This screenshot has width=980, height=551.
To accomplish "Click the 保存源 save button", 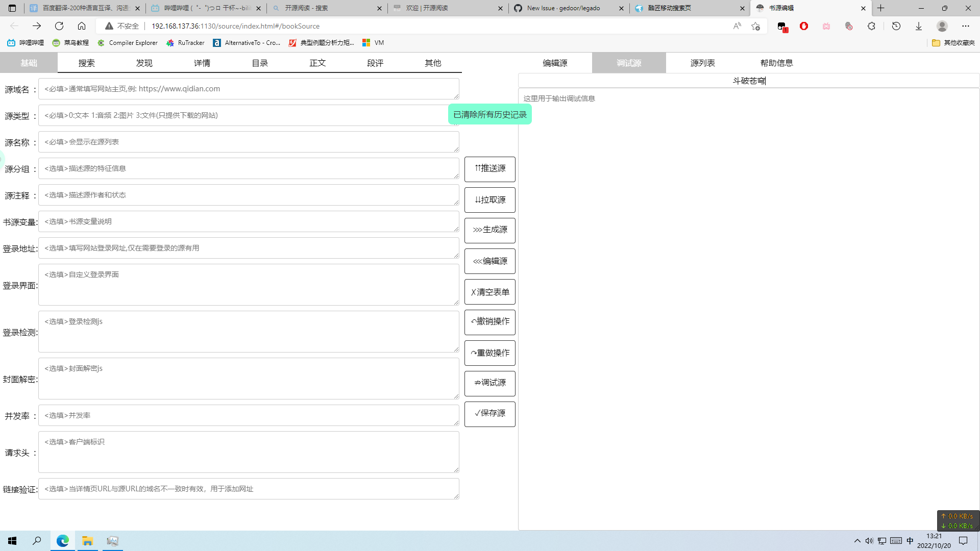I will [489, 414].
